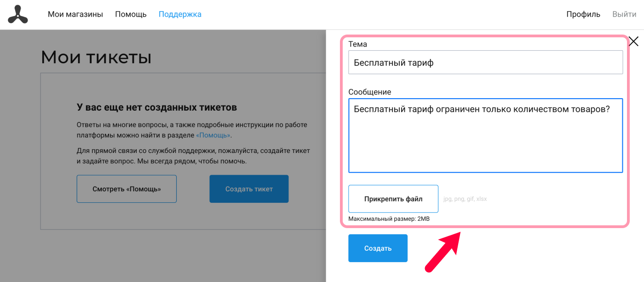Click the Прикрепить файл button

393,199
